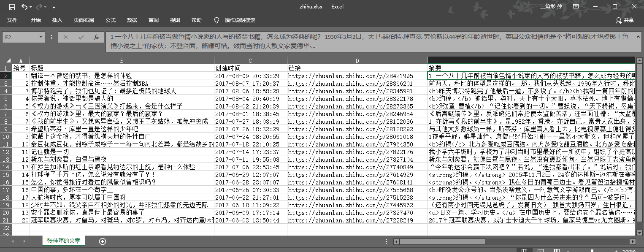
Task: Select row 21 header
Action: [6, 220]
